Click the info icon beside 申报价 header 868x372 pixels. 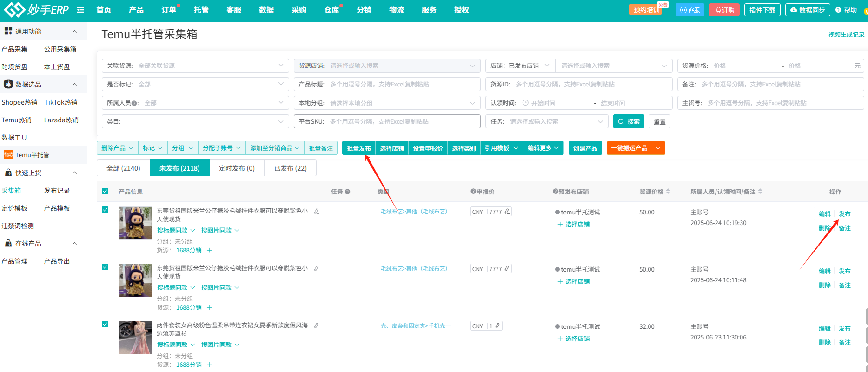point(473,192)
